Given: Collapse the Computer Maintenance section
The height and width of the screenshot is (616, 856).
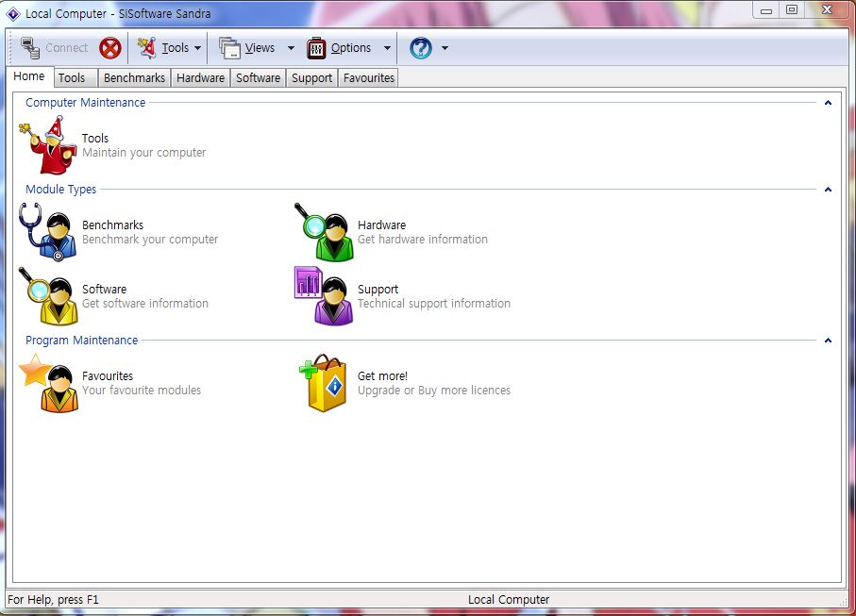Looking at the screenshot, I should (828, 103).
